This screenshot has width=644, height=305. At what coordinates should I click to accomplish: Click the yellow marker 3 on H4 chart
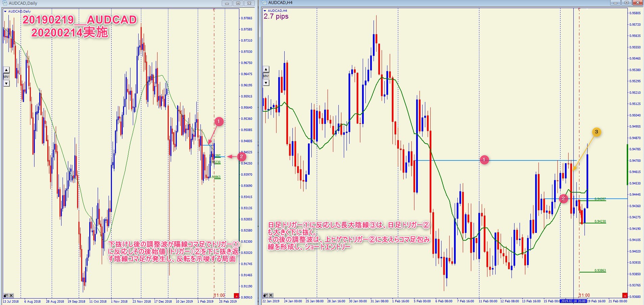(596, 132)
